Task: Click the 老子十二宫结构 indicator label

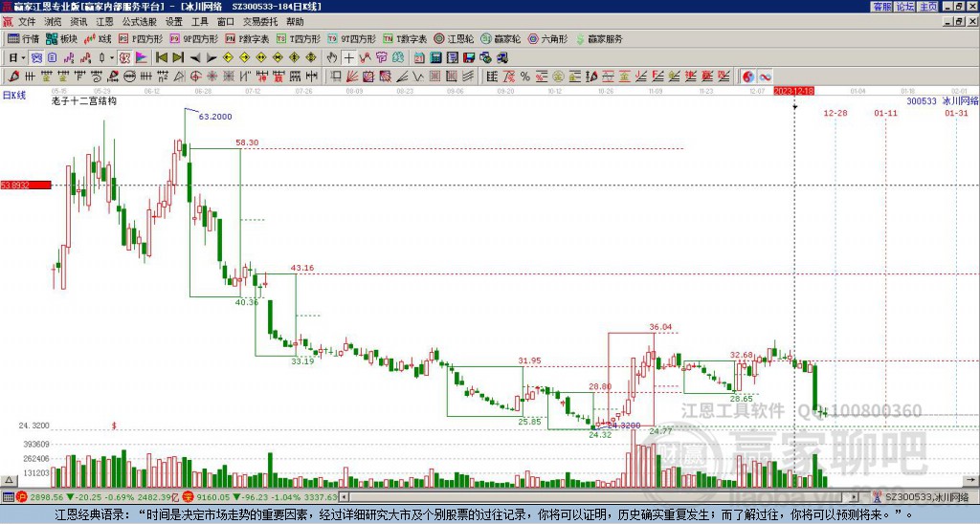Action: coord(84,100)
